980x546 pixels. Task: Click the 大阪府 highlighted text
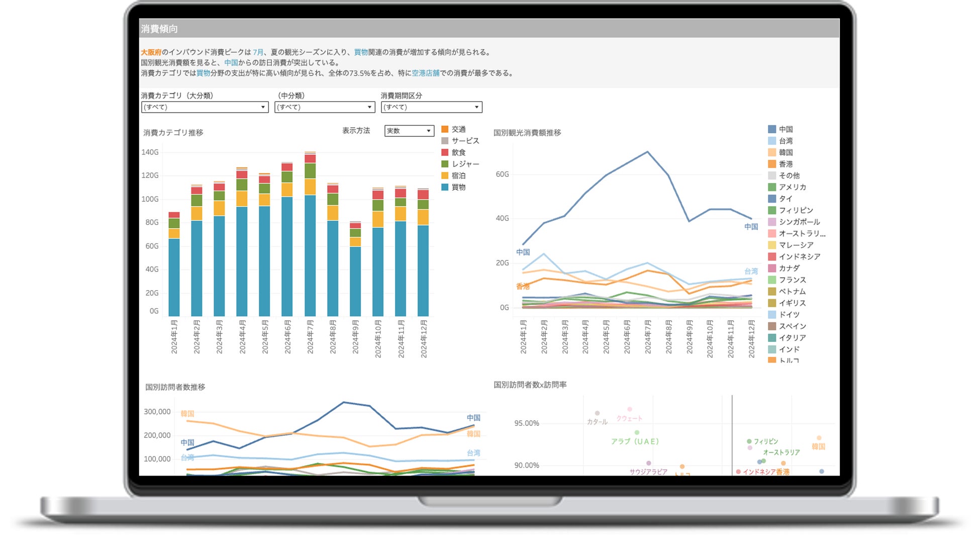tap(151, 52)
